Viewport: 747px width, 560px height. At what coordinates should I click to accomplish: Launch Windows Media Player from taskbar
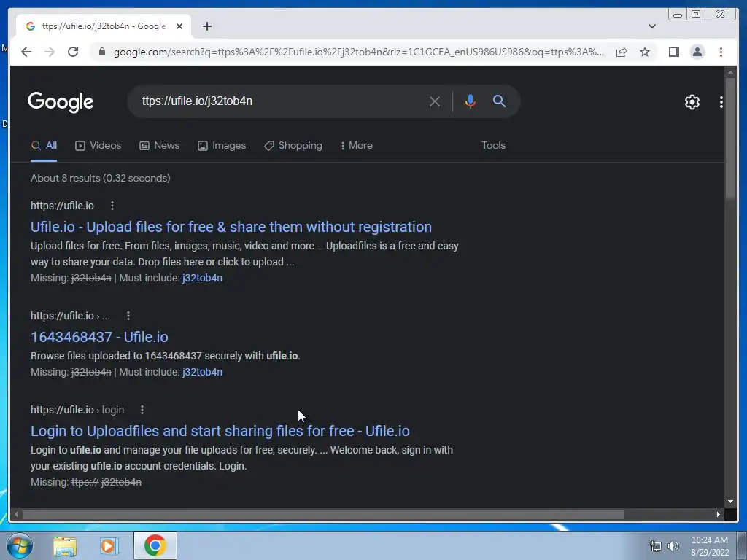pyautogui.click(x=109, y=546)
